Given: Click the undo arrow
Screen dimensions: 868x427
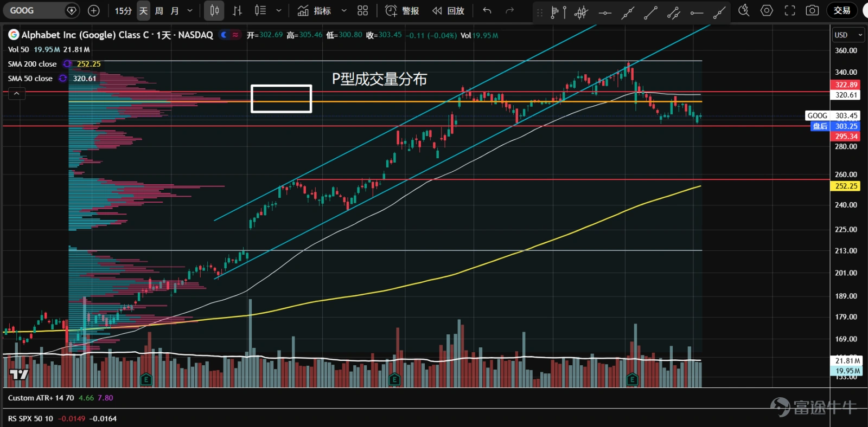Looking at the screenshot, I should click(487, 11).
